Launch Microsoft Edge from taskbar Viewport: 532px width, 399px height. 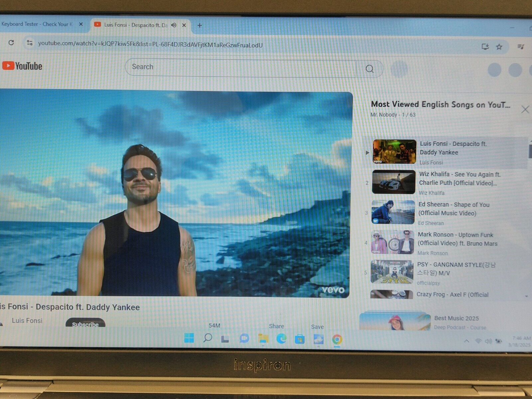coord(281,339)
